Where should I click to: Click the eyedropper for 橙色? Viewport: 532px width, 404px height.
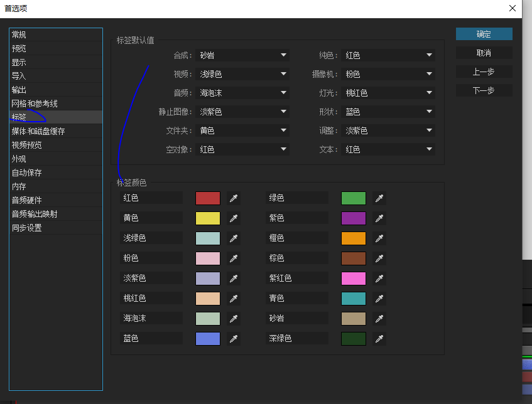click(x=379, y=238)
